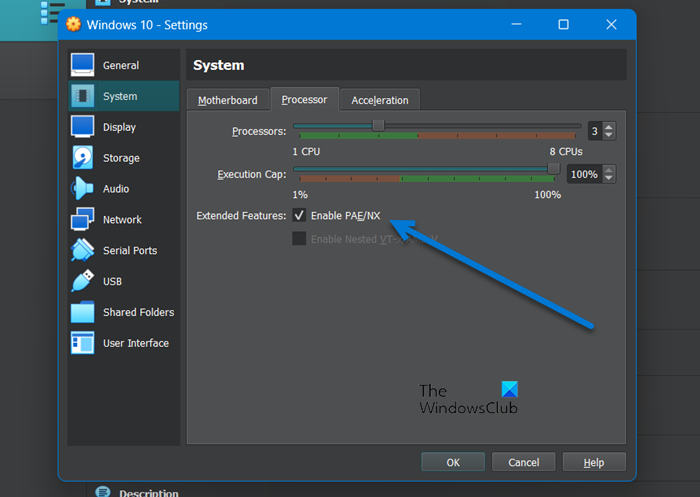Screen dimensions: 700x497
Task: Switch to the Acceleration tab
Action: click(380, 100)
